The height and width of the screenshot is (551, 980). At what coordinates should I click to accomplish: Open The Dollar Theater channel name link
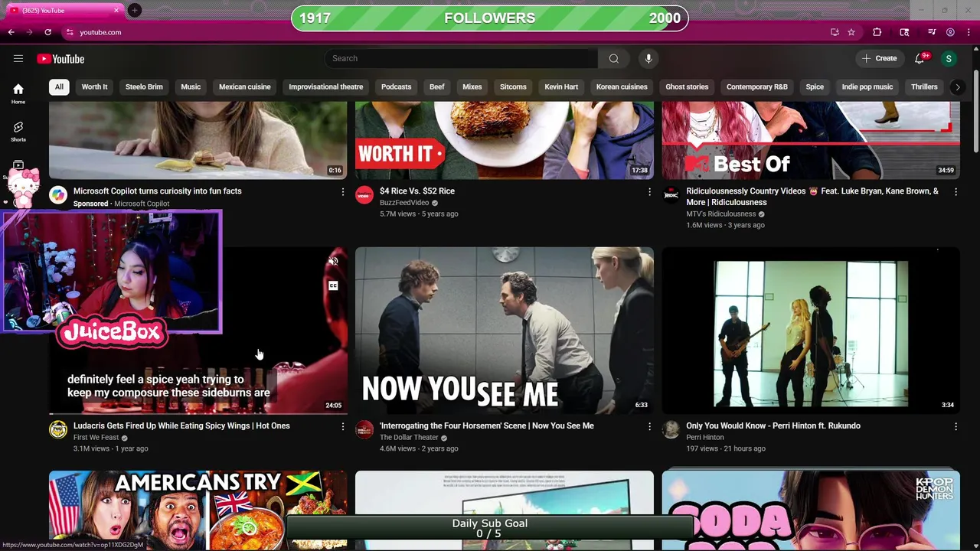point(409,437)
